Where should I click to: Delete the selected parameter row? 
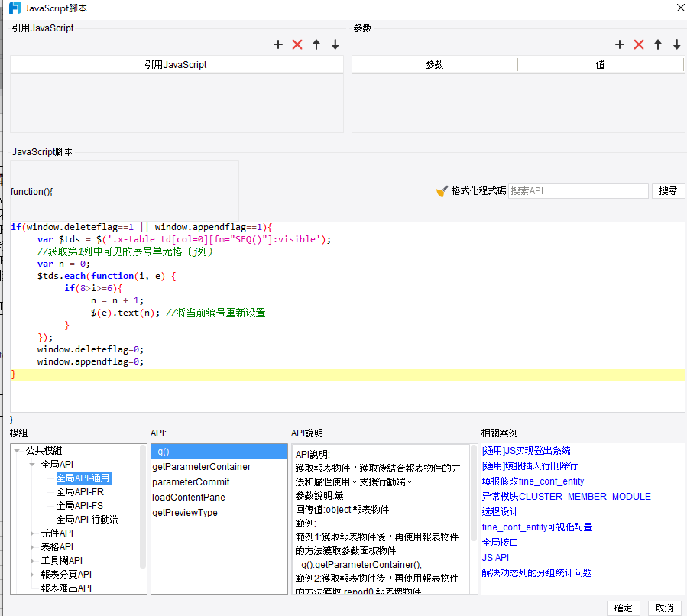point(639,44)
